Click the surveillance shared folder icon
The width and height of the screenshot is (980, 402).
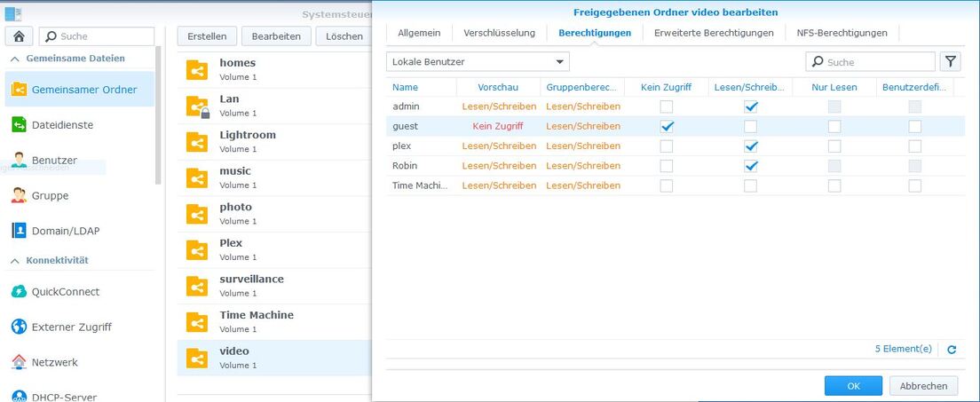click(197, 286)
